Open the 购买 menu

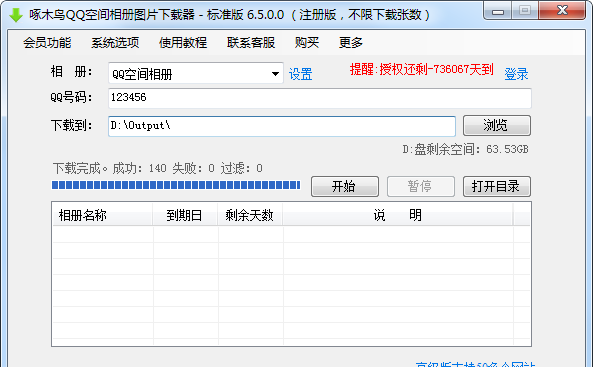pos(307,43)
